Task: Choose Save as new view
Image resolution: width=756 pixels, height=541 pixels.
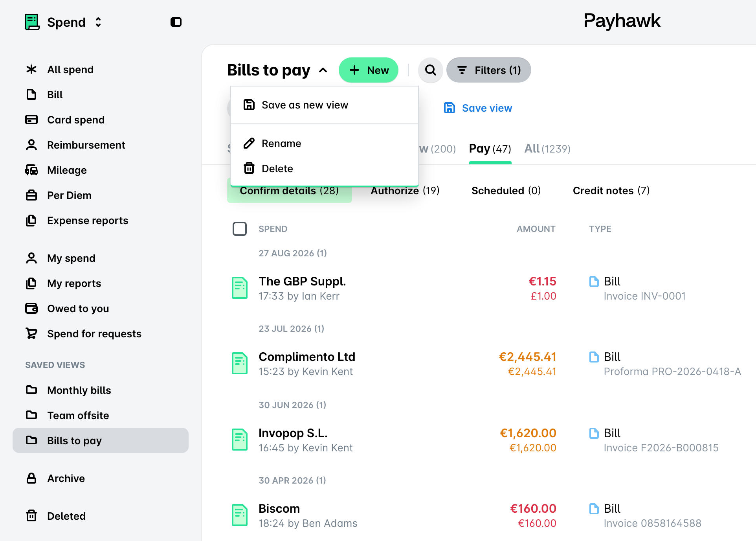Action: (325, 105)
